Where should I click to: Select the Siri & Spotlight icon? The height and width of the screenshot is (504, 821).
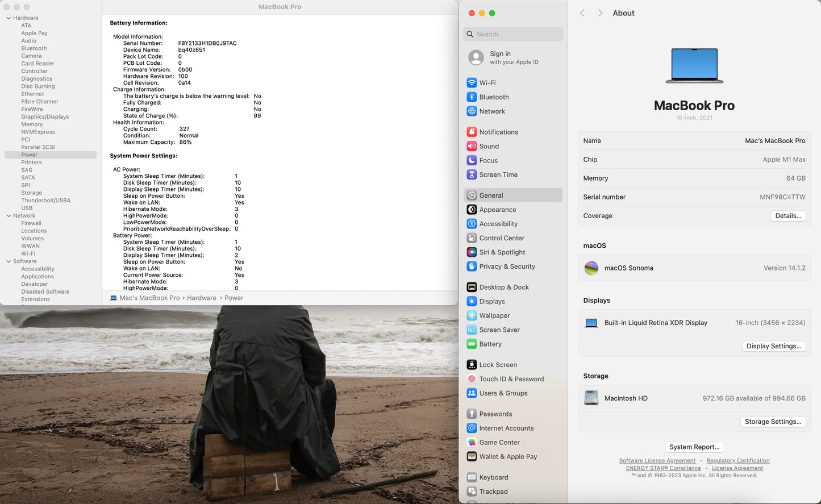(472, 252)
